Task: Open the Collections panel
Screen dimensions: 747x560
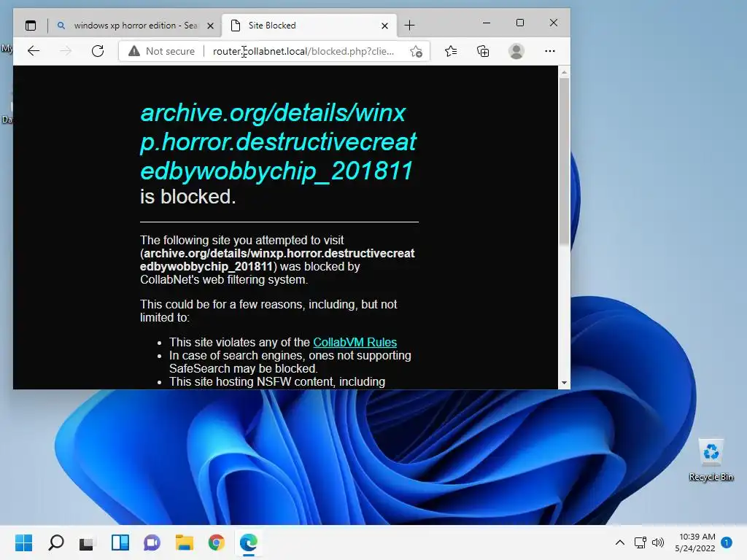Action: click(483, 51)
